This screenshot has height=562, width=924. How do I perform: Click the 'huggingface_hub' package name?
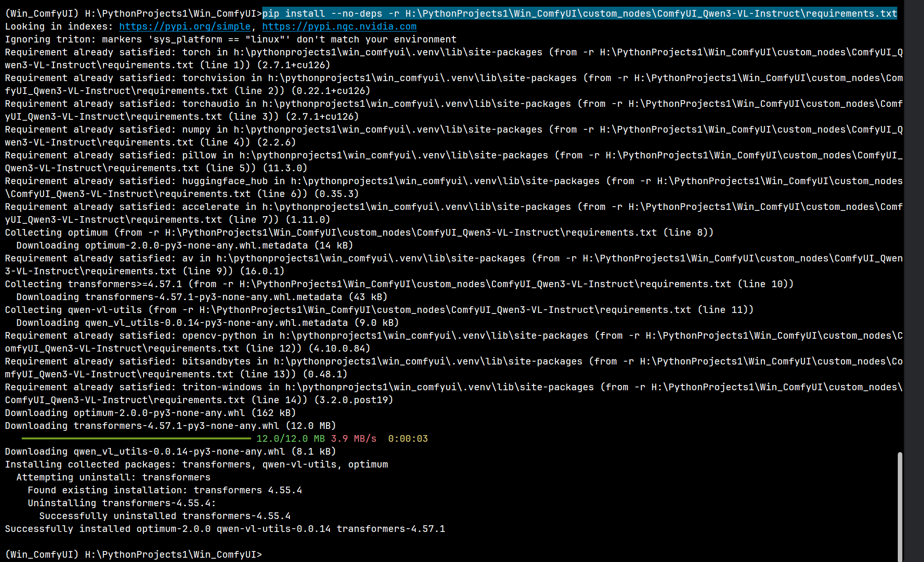click(x=225, y=181)
